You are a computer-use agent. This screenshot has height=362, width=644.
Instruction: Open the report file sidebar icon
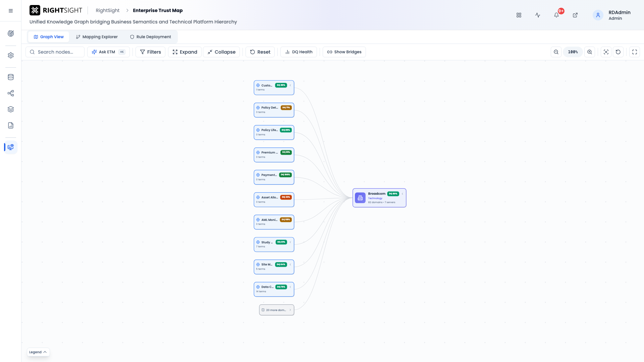[x=11, y=125]
